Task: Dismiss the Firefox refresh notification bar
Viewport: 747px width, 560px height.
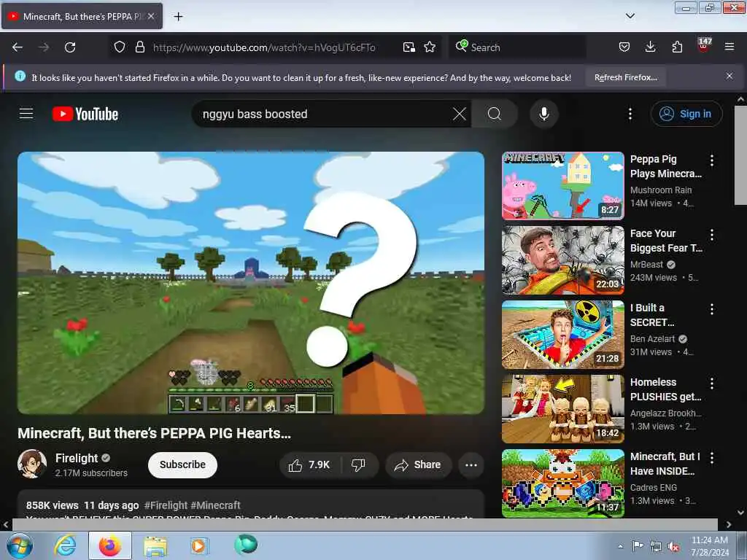Action: [x=729, y=76]
